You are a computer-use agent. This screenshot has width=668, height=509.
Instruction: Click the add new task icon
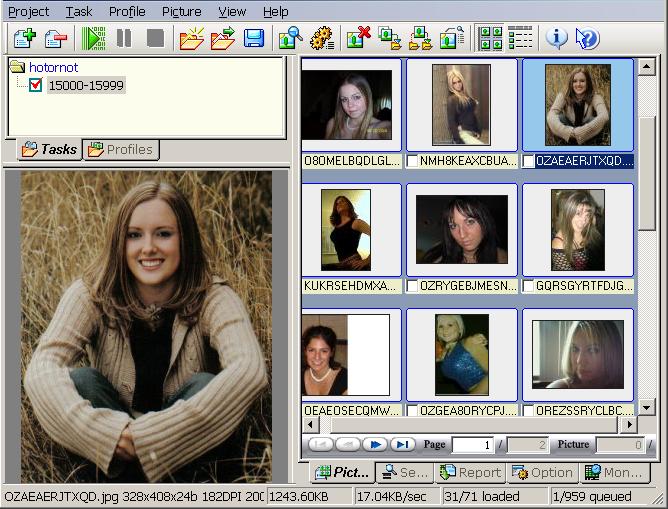click(x=24, y=39)
